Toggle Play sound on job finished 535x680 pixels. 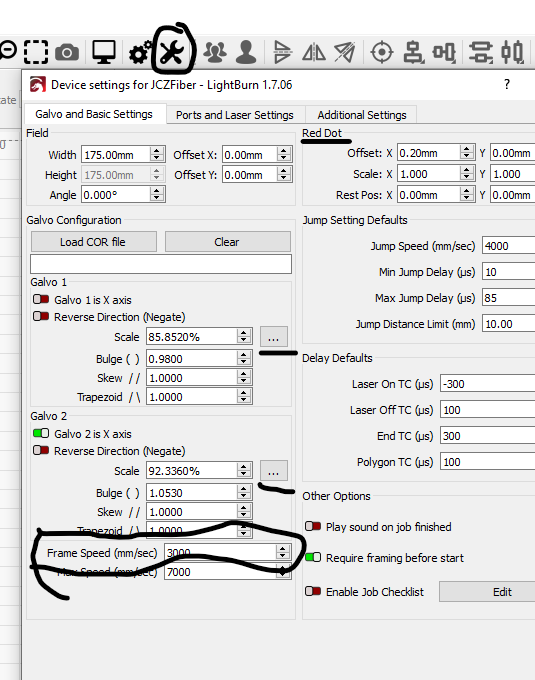(313, 526)
